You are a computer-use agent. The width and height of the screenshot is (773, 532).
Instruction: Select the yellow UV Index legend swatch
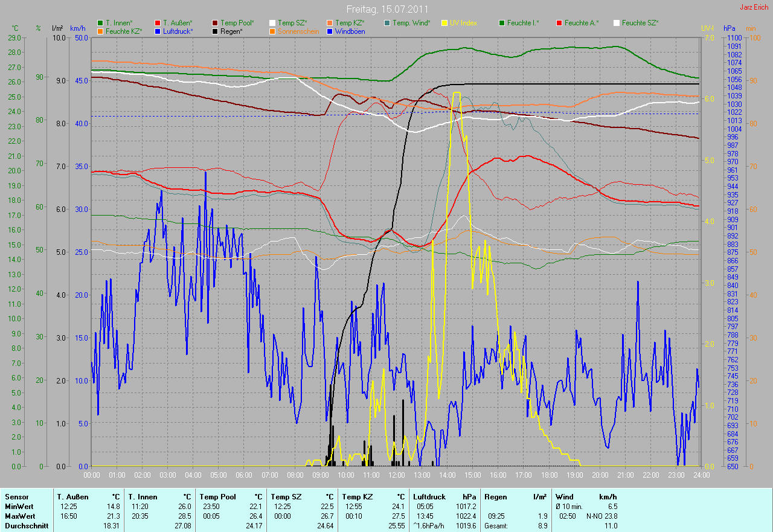pos(445,23)
